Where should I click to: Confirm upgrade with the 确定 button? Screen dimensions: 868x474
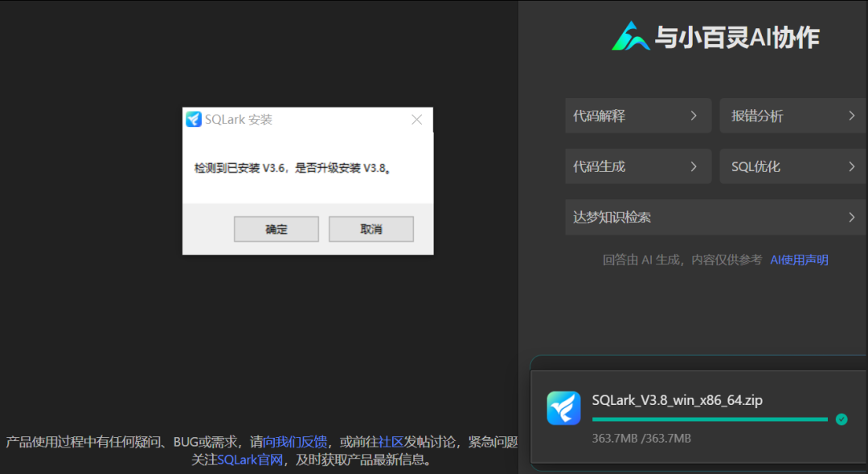point(276,229)
